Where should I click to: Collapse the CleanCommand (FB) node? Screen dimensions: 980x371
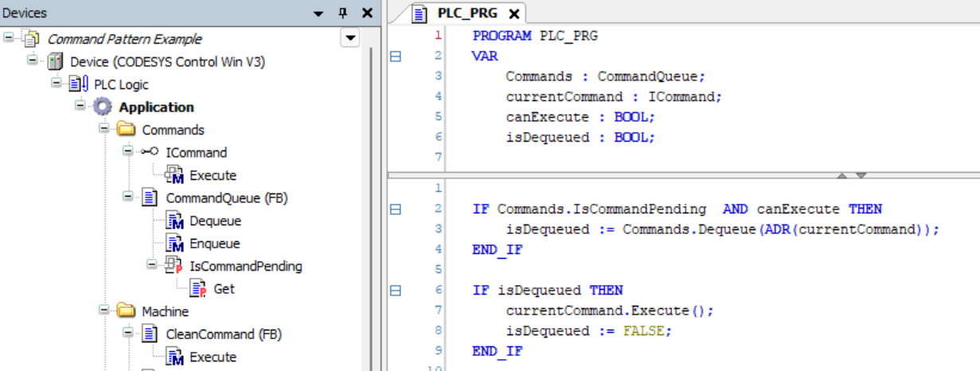pos(128,333)
